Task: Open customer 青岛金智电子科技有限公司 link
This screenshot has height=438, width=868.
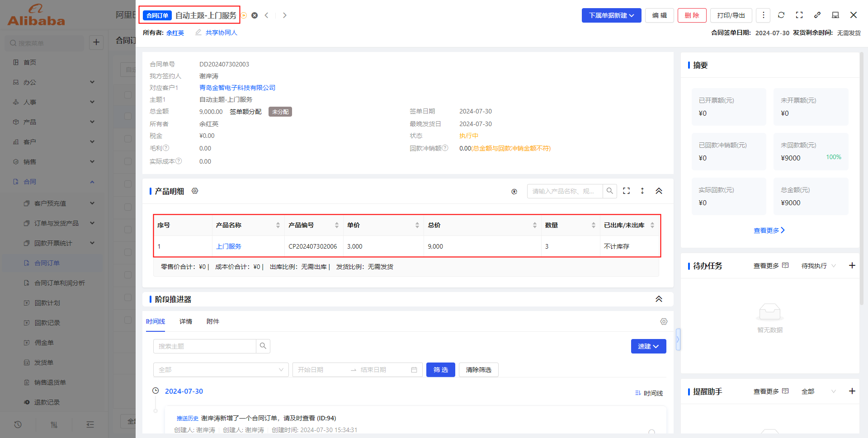Action: pyautogui.click(x=237, y=88)
